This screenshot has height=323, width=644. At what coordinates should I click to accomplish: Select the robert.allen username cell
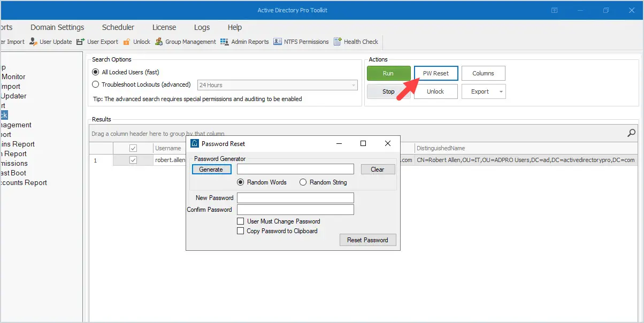pos(169,160)
